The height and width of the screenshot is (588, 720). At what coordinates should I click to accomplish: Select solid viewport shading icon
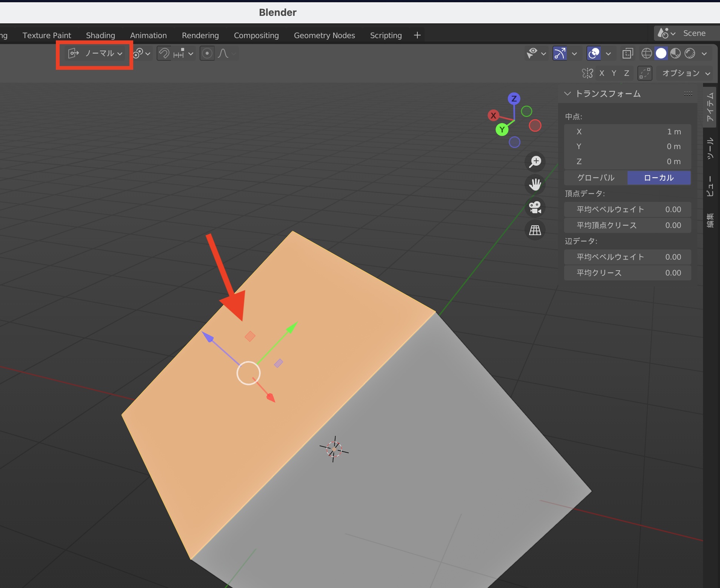661,54
